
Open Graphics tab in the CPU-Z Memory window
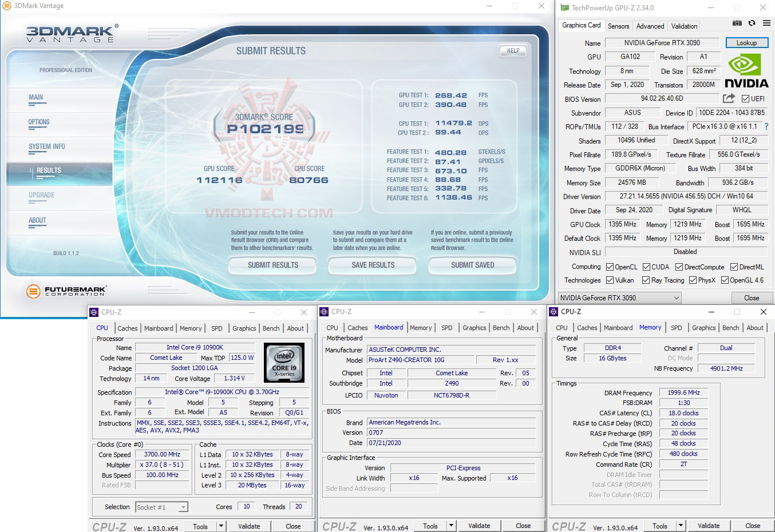704,328
